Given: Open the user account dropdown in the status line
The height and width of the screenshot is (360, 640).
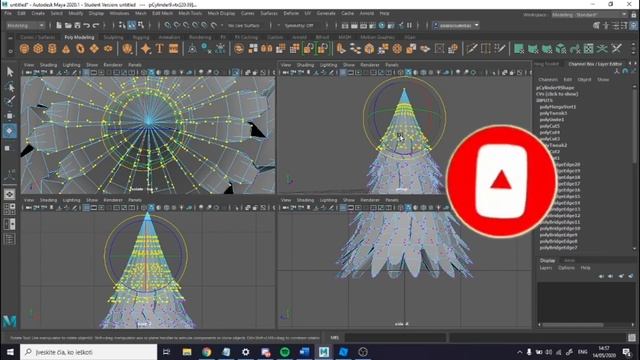Looking at the screenshot, I should tap(456, 25).
